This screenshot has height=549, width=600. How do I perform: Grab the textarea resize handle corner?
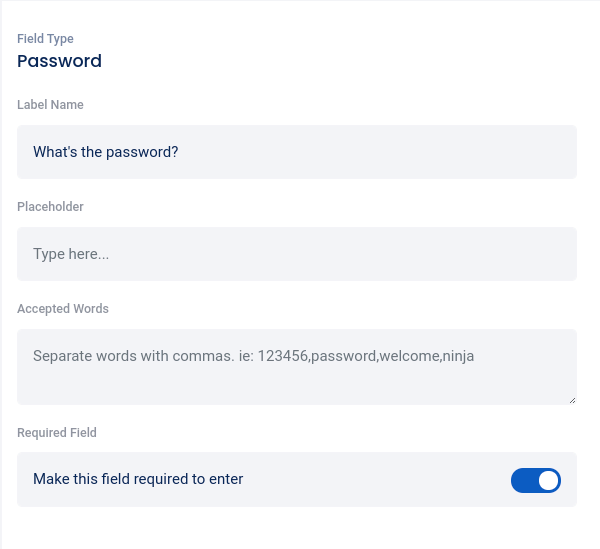(x=572, y=400)
